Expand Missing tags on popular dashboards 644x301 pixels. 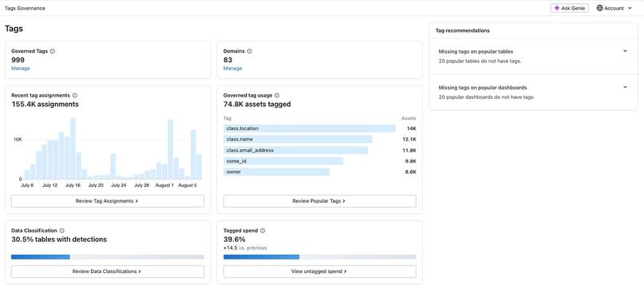coord(625,87)
